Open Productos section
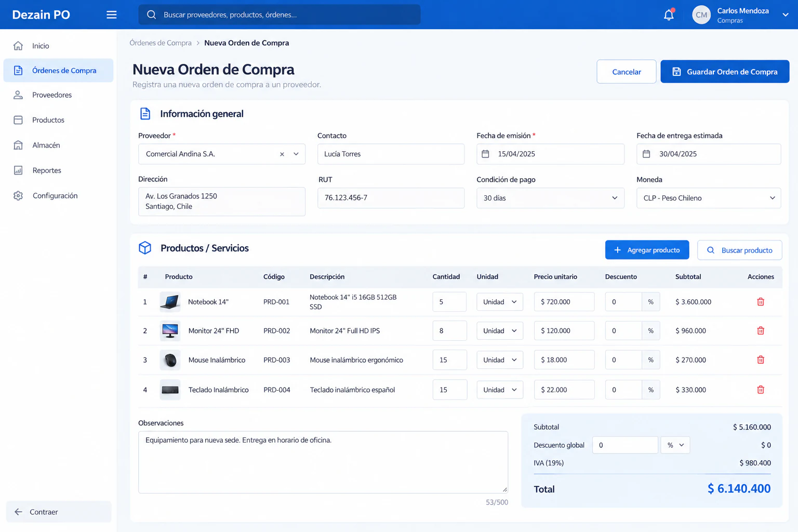Screen dimensions: 798x532 coord(58,120)
